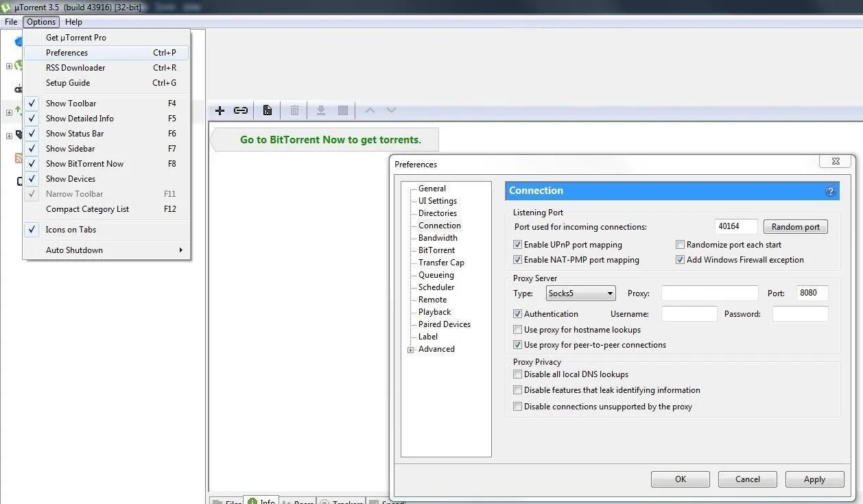Image resolution: width=863 pixels, height=504 pixels.
Task: Toggle Show Devices menu item
Action: [106, 179]
